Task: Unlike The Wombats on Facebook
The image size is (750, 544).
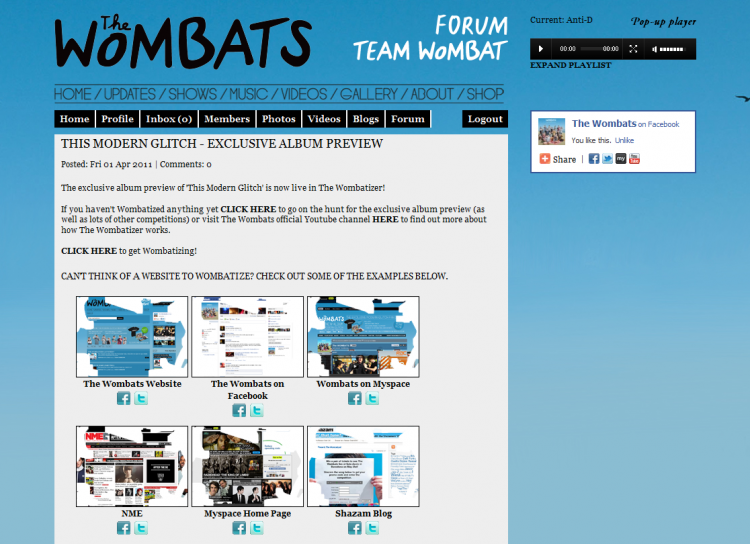Action: tap(624, 140)
